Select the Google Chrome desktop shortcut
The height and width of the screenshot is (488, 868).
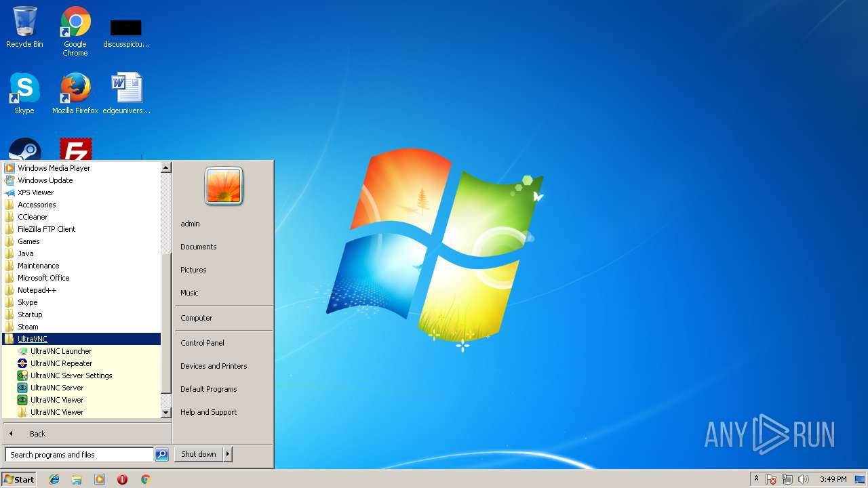coord(75,31)
